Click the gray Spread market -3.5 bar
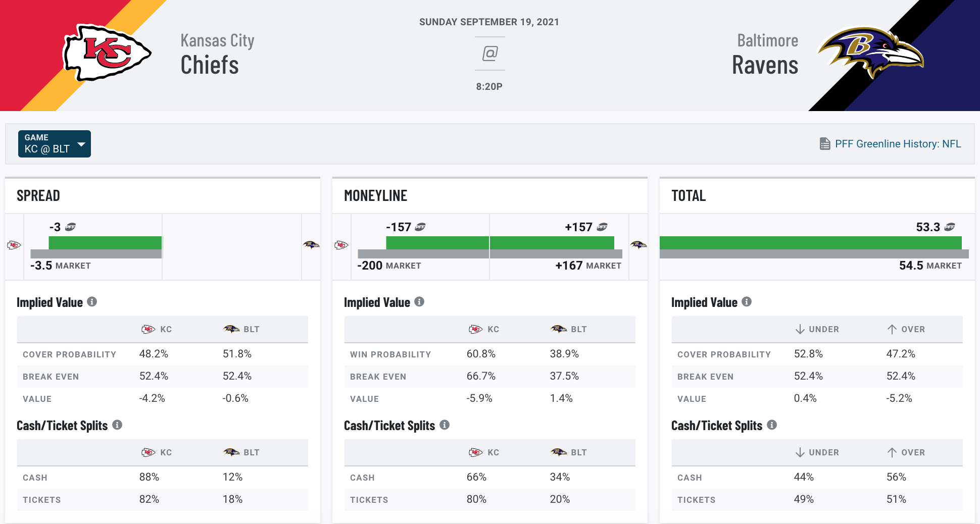This screenshot has height=524, width=980. [96, 254]
